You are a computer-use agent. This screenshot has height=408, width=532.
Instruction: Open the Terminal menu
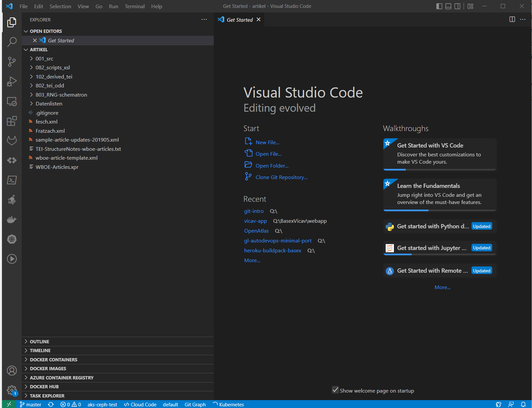(134, 6)
